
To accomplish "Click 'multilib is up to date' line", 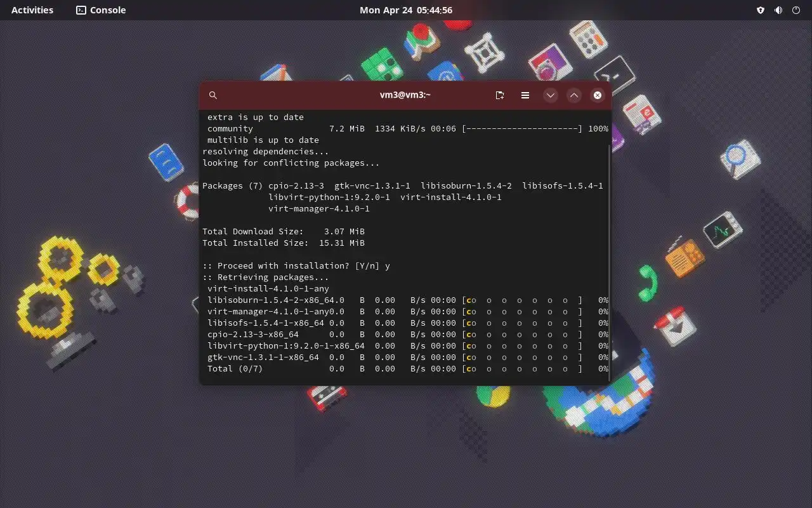I will point(263,140).
